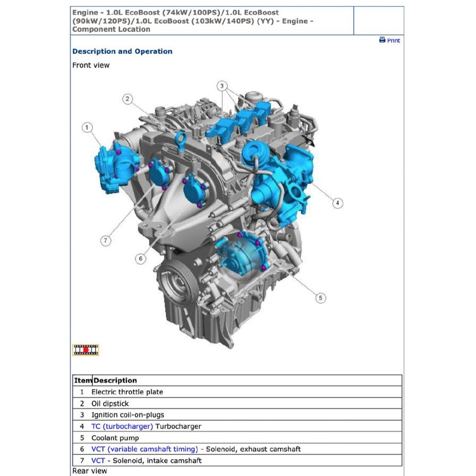The width and height of the screenshot is (476, 476).
Task: Open the VCT (variable camshaft timing) link
Action: 144,449
